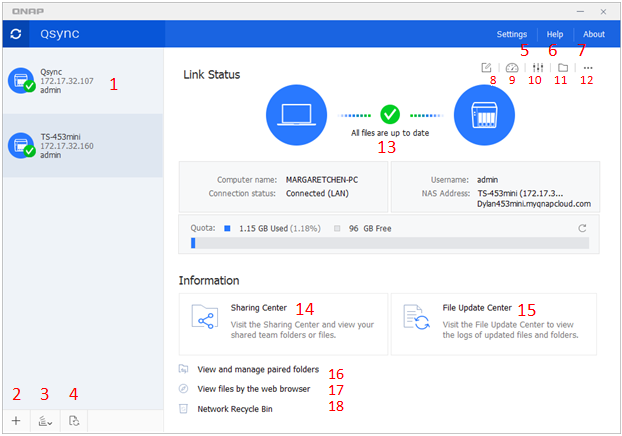
Task: Click the NAS device circle icon
Action: tap(484, 115)
